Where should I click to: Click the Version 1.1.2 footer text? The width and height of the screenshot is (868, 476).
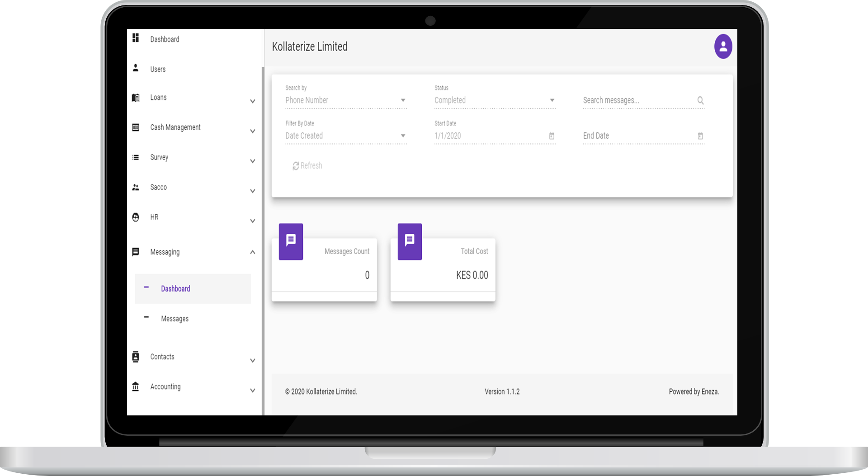pyautogui.click(x=502, y=391)
